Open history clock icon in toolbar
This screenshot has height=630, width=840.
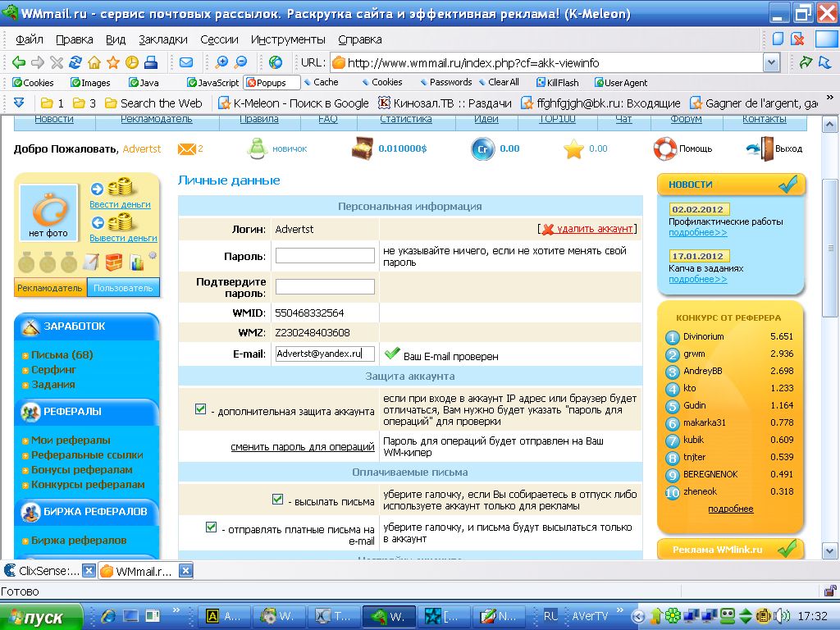point(132,62)
